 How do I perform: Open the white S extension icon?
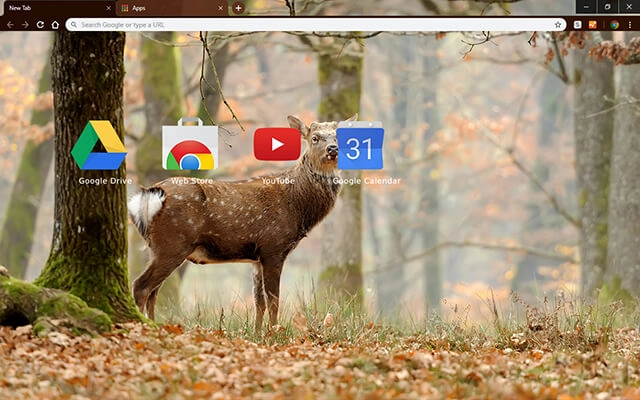point(578,25)
